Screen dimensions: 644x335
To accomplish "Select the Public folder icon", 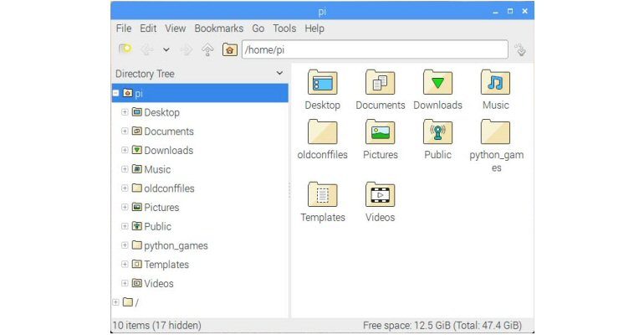I will click(437, 132).
